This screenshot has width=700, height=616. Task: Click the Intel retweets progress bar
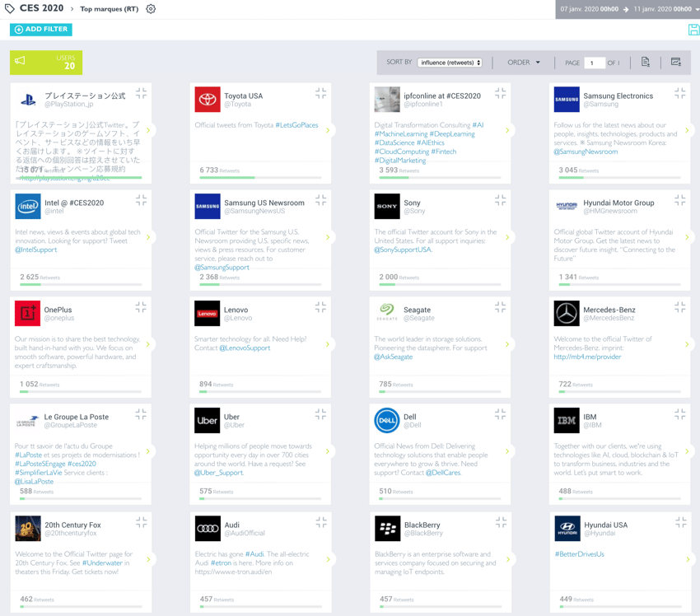click(x=81, y=285)
